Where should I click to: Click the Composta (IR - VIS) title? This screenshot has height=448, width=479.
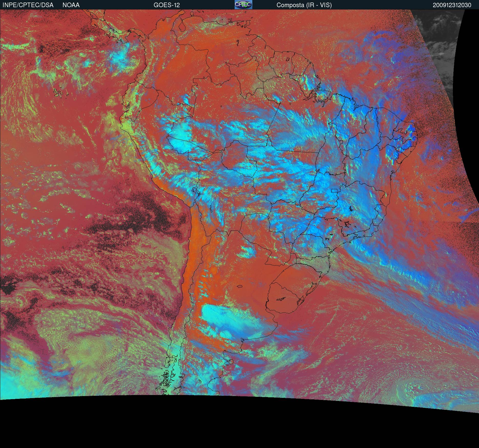(x=304, y=5)
